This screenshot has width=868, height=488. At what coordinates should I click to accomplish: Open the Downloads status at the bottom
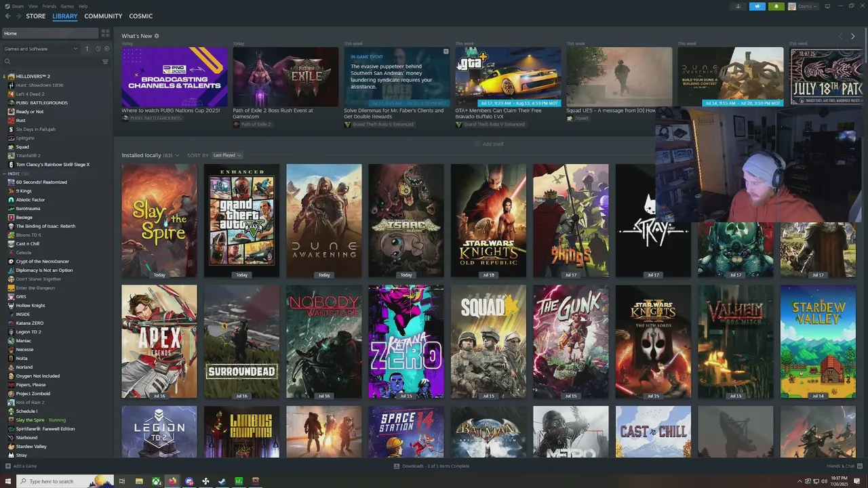(x=431, y=466)
